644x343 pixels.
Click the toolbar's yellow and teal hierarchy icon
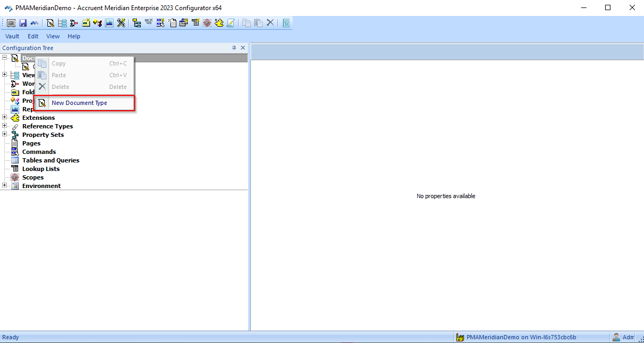coord(137,23)
